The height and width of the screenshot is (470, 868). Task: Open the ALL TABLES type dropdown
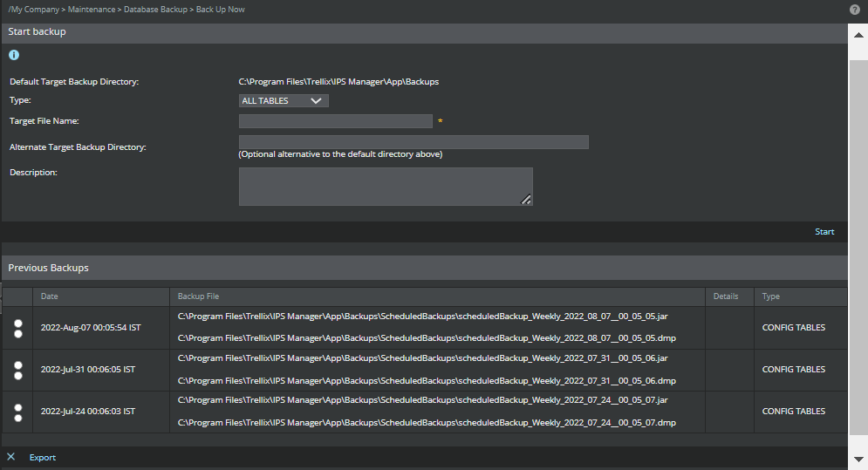pos(284,101)
